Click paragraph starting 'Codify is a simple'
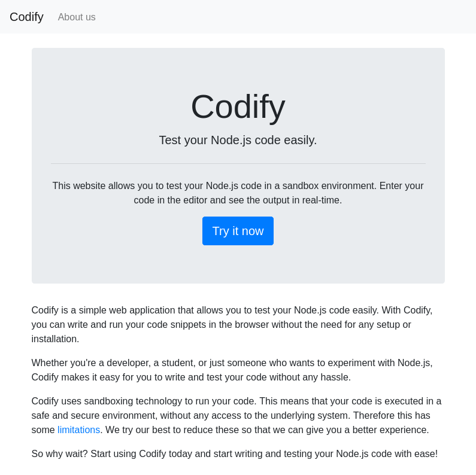Viewport: 476px width, 475px height. point(232,324)
